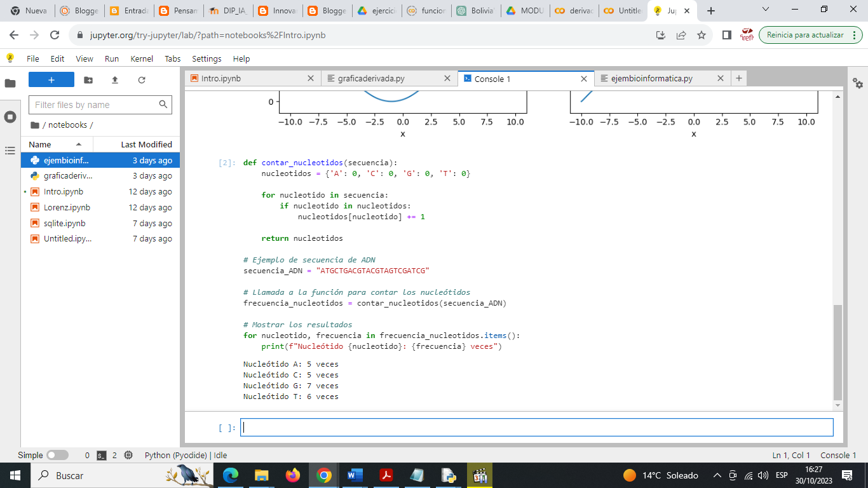Image resolution: width=868 pixels, height=488 pixels.
Task: Switch to the ejembioinformatica.py tab
Action: (x=662, y=79)
